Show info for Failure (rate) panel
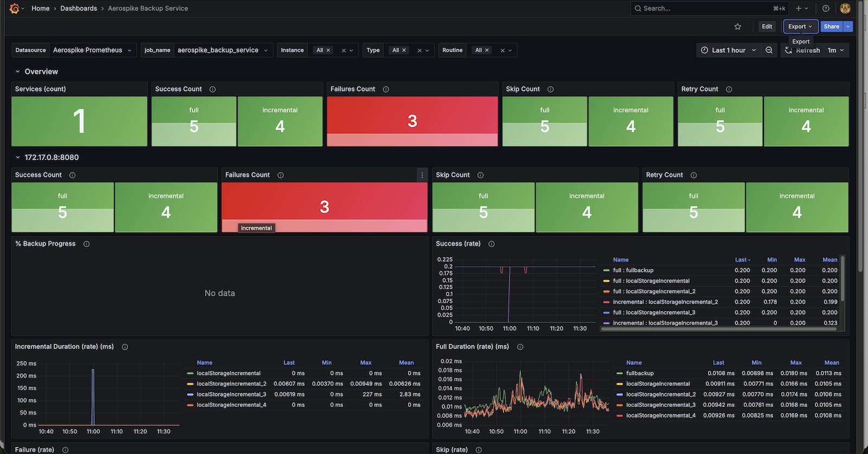Screen dimensions: 868x454 click(x=66, y=450)
